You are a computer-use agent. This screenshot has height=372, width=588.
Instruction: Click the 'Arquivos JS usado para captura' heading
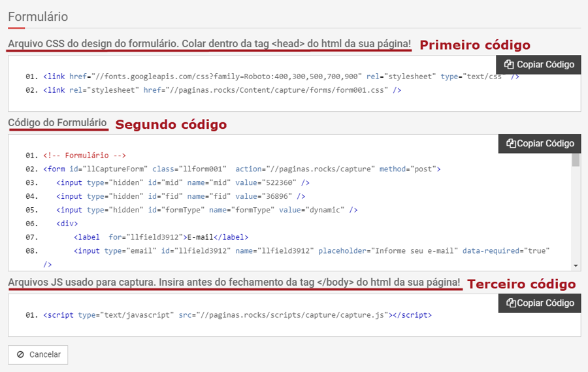[234, 283]
